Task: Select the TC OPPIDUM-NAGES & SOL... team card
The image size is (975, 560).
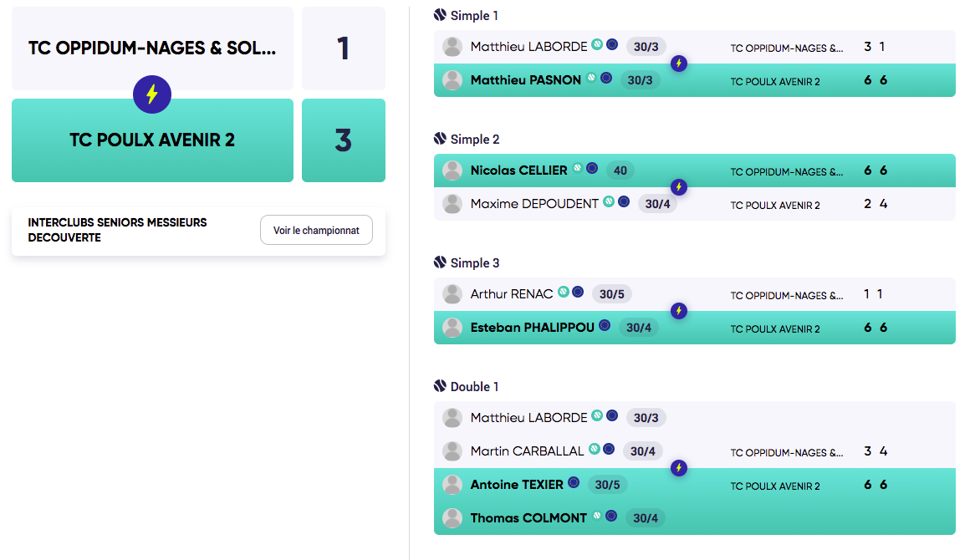Action: (x=152, y=48)
